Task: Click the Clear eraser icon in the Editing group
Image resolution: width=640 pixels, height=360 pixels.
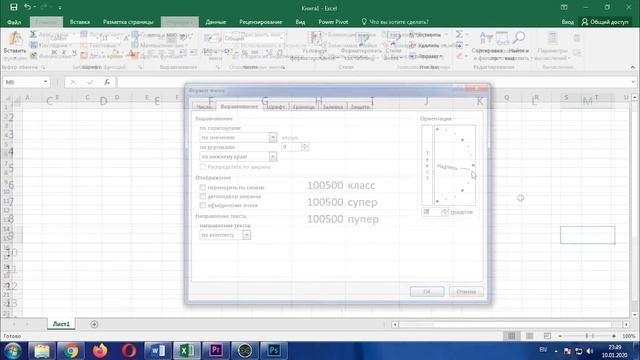Action: click(x=460, y=56)
